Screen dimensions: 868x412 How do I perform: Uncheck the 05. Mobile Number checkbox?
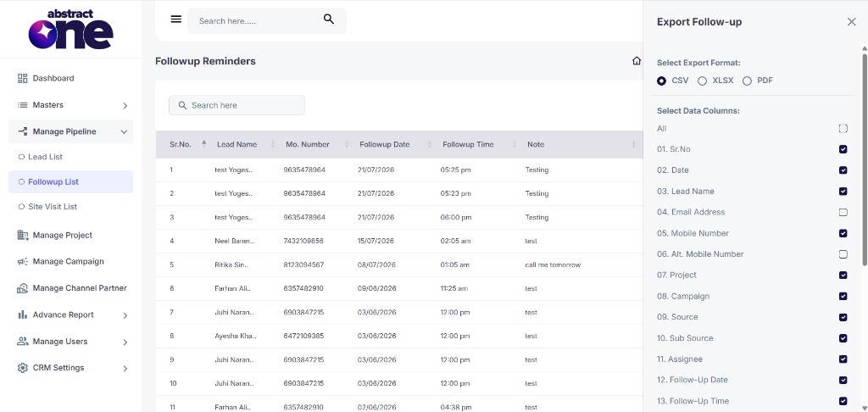tap(843, 233)
